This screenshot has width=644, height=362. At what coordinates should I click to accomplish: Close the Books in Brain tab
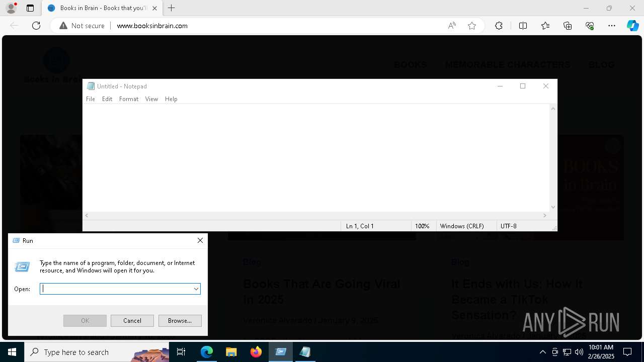point(154,8)
